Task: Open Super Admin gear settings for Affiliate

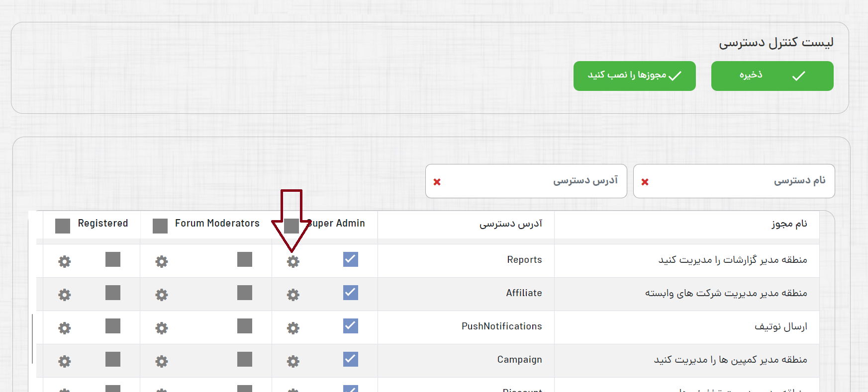Action: (x=293, y=295)
